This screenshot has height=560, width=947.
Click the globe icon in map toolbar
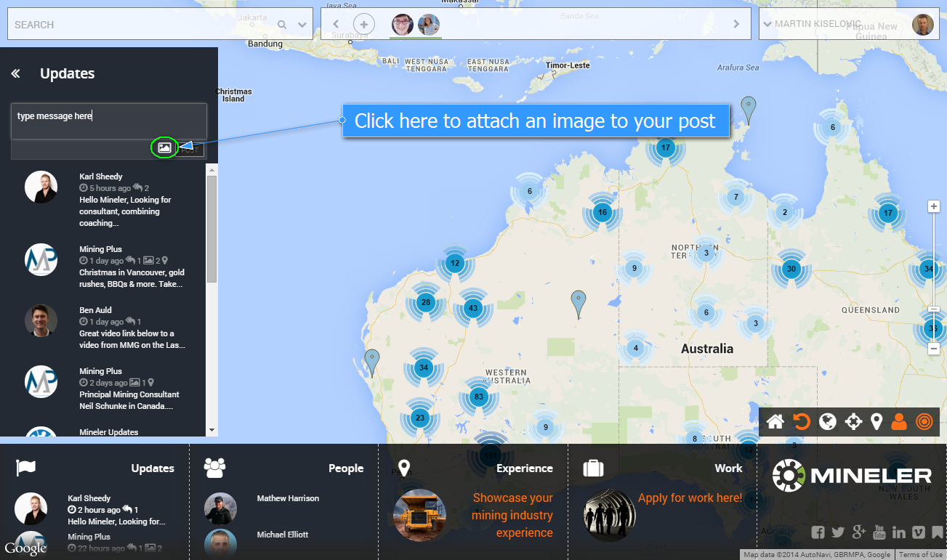827,422
